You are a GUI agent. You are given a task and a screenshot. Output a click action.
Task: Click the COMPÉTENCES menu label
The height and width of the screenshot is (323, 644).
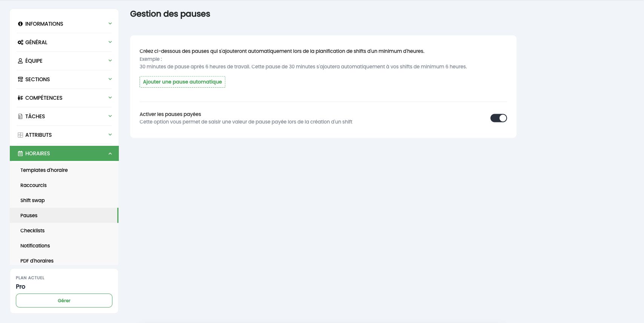click(x=44, y=98)
